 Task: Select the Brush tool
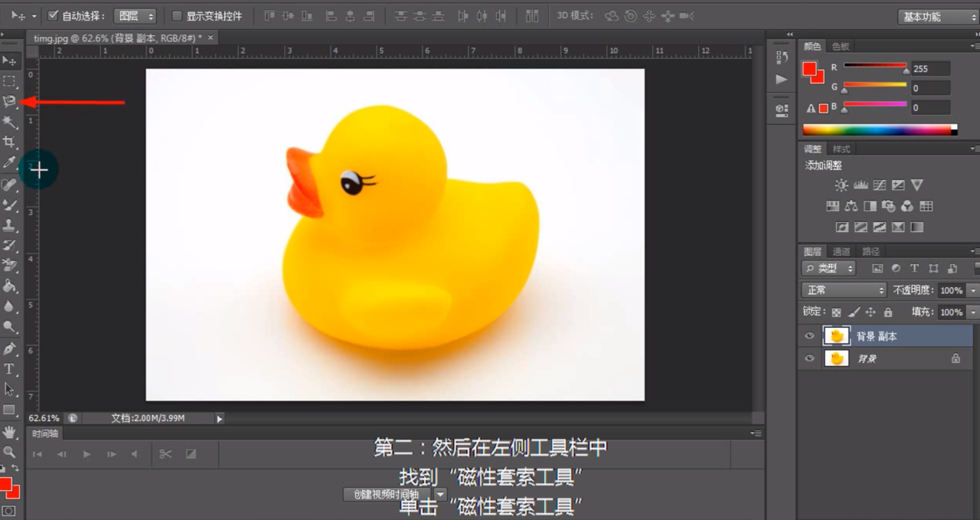9,205
